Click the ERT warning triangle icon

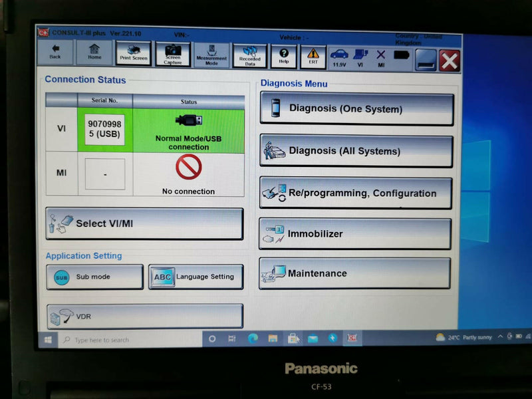312,54
